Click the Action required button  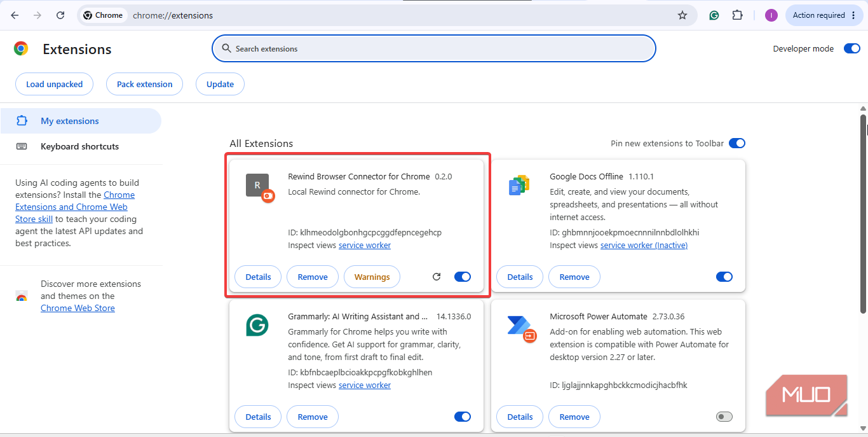coord(824,15)
